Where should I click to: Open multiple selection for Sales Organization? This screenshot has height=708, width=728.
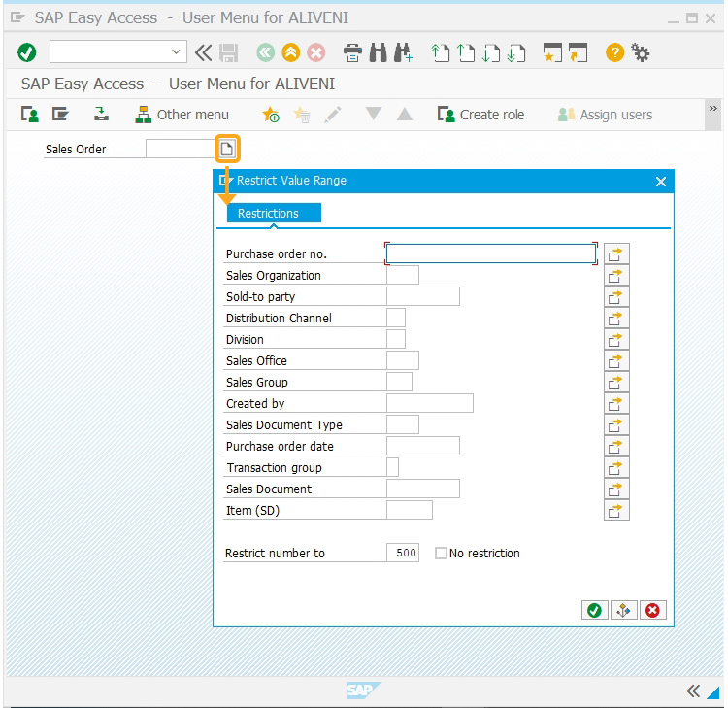(x=616, y=276)
